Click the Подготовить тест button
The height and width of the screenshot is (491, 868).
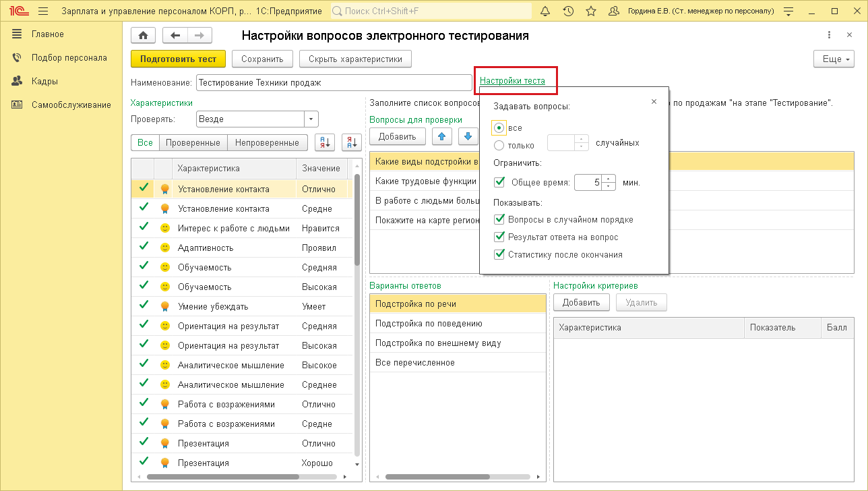click(178, 59)
